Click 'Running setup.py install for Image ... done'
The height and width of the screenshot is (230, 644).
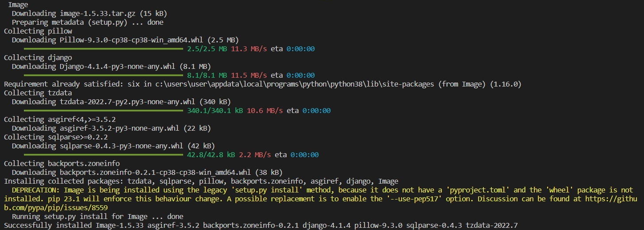coord(98,216)
